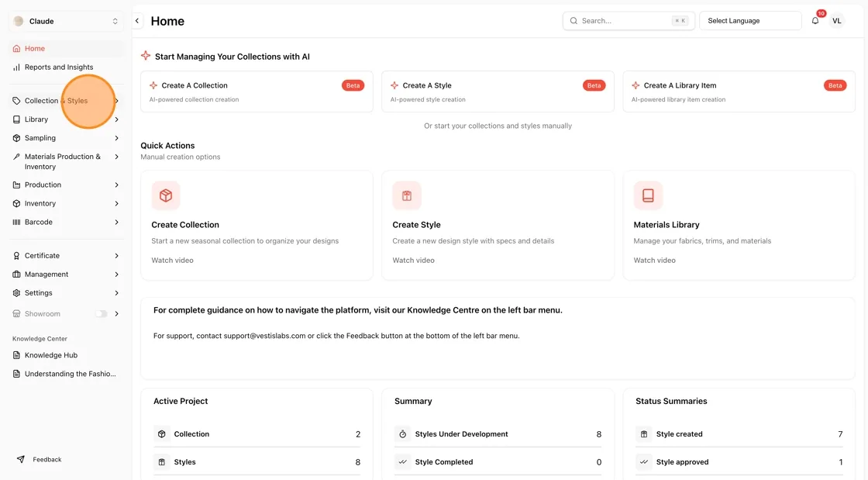868x480 pixels.
Task: Click the Collection row in Active Project
Action: (257, 434)
